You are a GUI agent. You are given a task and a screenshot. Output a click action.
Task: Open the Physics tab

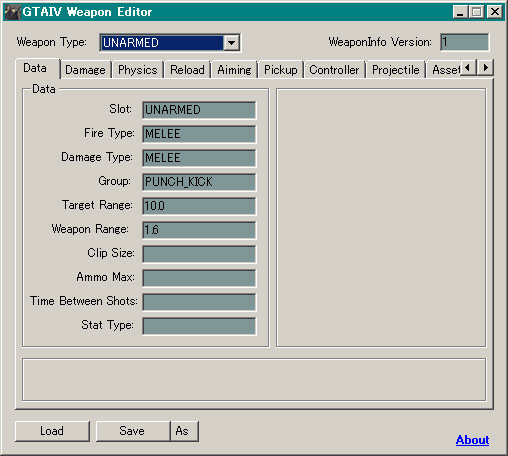coord(137,70)
